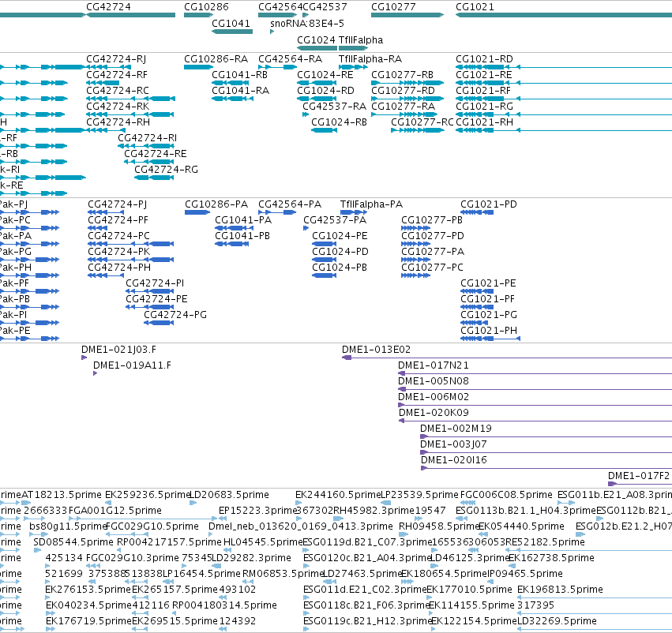Select transcript CG42724-RF
The height and width of the screenshot is (633, 672).
pos(117,74)
